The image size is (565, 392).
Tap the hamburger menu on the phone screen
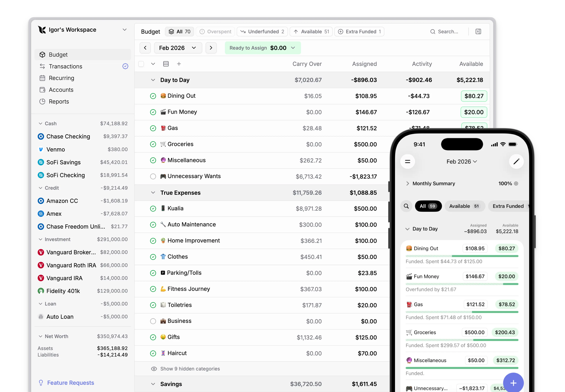tap(408, 161)
